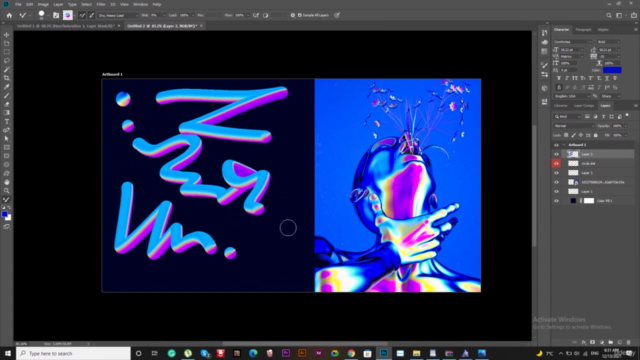Switch to the Layer Comps tab

tap(584, 106)
